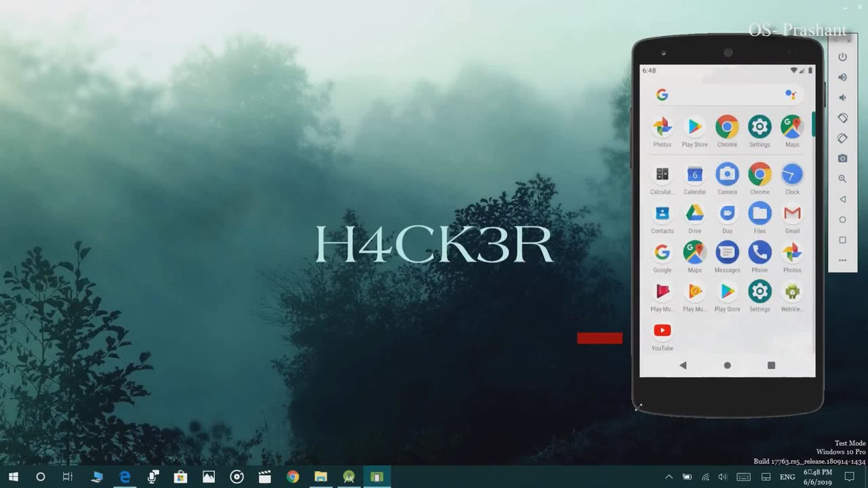Tap Google Assistant icon in search bar
This screenshot has width=868, height=488.
tap(790, 95)
